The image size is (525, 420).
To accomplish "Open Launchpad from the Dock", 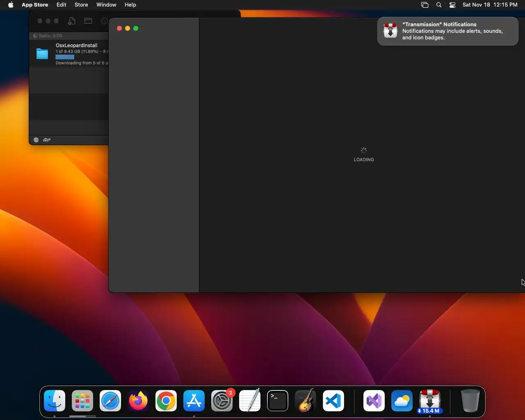I will pos(82,401).
